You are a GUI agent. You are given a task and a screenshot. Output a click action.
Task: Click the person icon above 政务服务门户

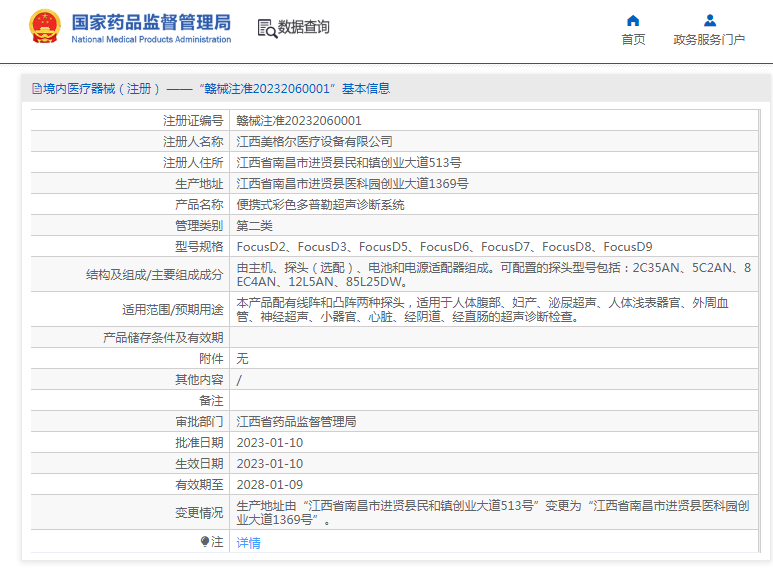pos(709,20)
